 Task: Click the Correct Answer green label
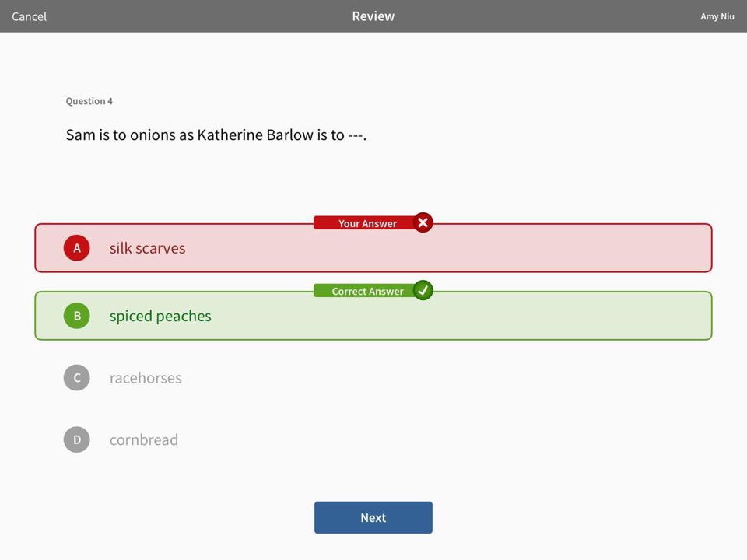click(367, 291)
